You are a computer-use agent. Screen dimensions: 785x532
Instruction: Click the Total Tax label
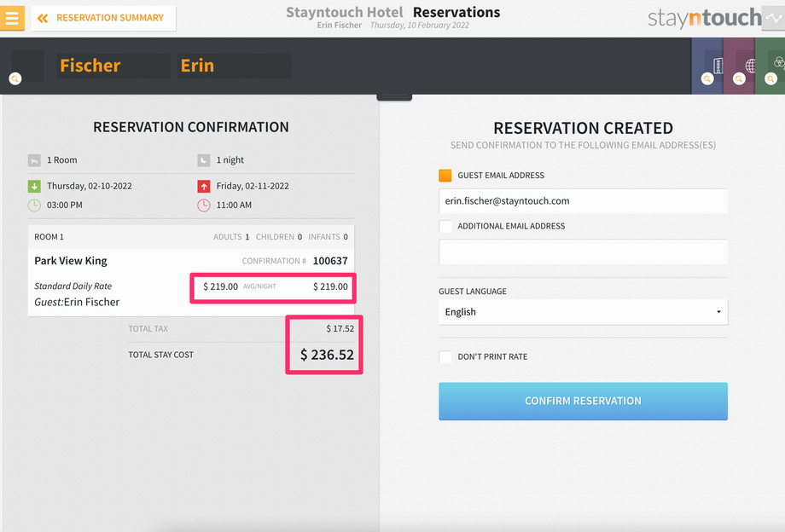pos(148,329)
